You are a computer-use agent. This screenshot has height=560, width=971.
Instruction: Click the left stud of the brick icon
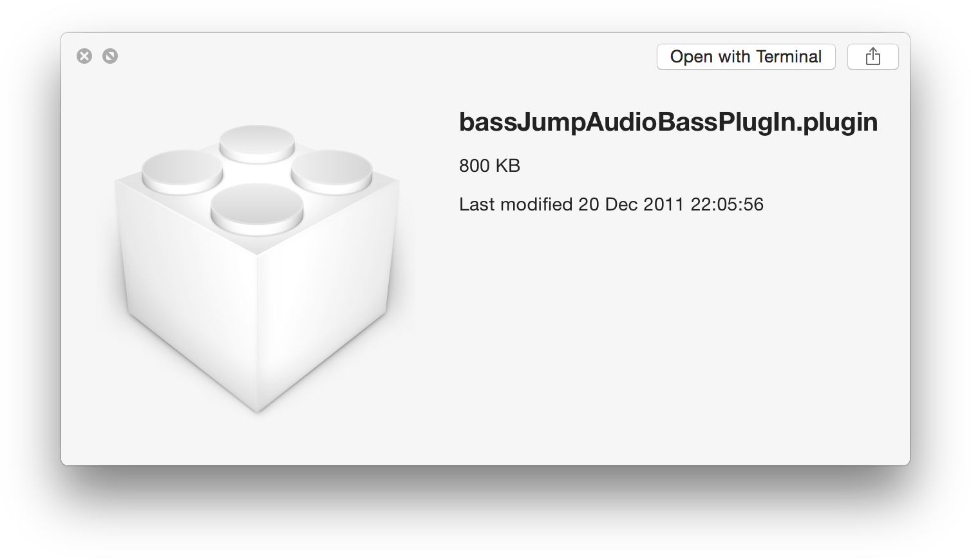coord(182,171)
